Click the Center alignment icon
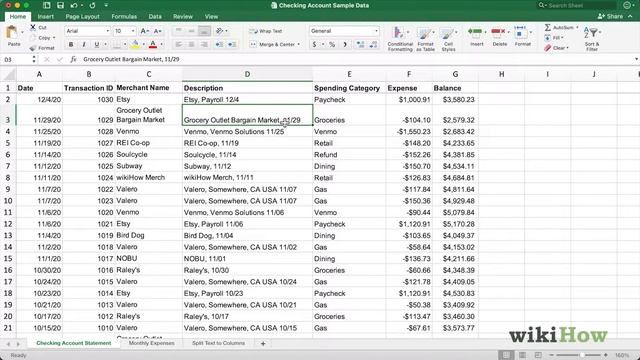 click(191, 44)
